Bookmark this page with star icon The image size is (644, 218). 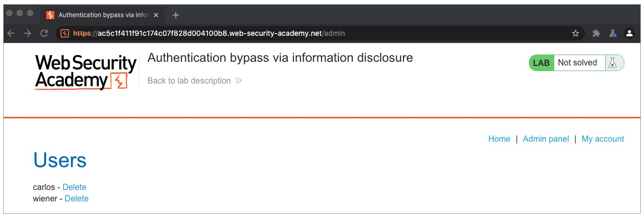pyautogui.click(x=575, y=33)
